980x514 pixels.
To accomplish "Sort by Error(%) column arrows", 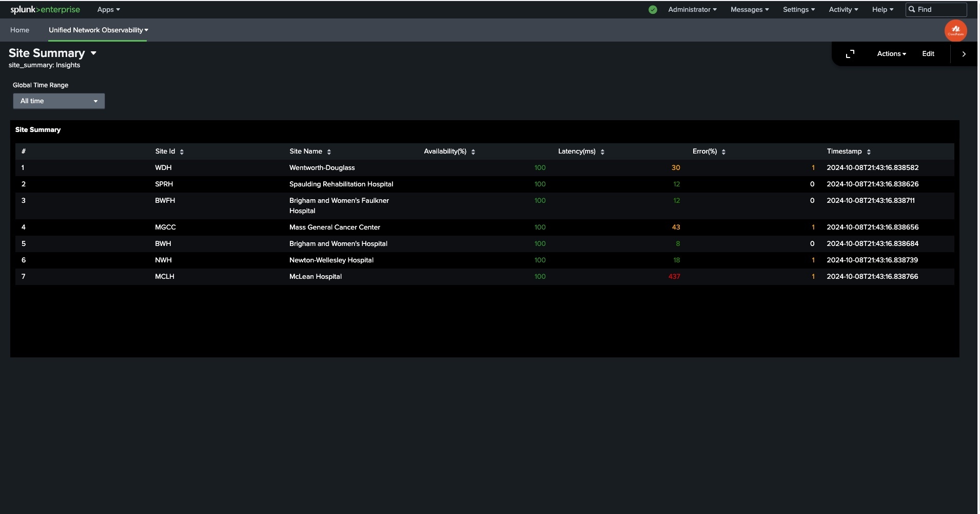I will (x=723, y=151).
